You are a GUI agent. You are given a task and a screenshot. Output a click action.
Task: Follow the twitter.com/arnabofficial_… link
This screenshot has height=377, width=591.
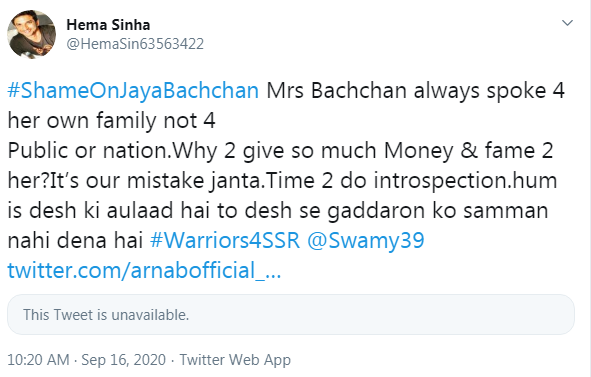[144, 270]
